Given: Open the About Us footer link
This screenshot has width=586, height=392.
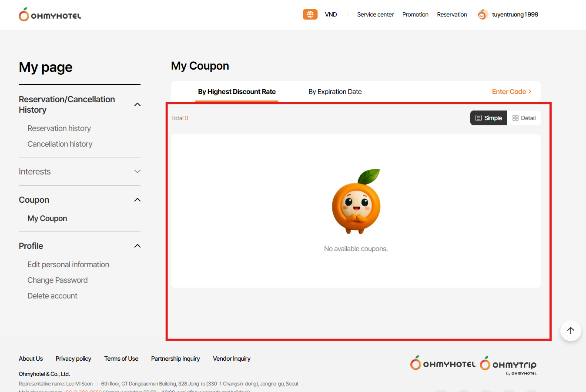Looking at the screenshot, I should pyautogui.click(x=31, y=358).
